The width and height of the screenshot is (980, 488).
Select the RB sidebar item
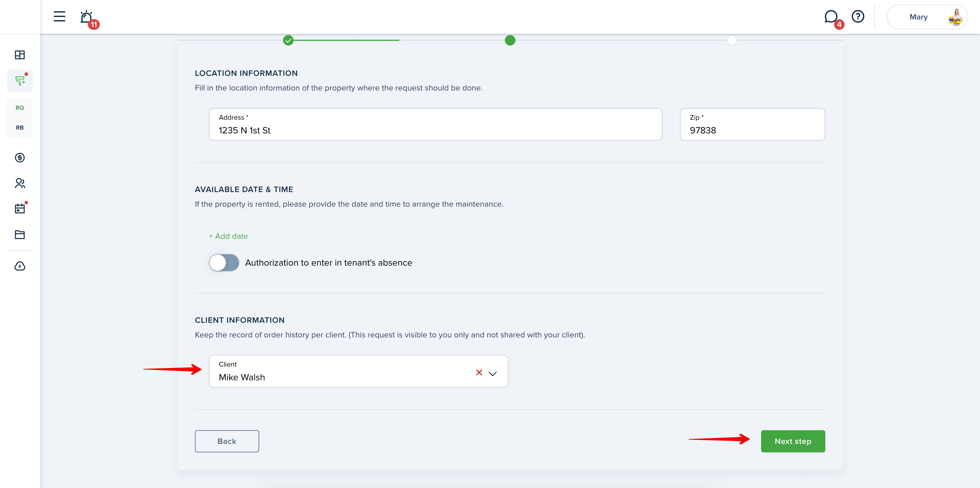click(20, 128)
